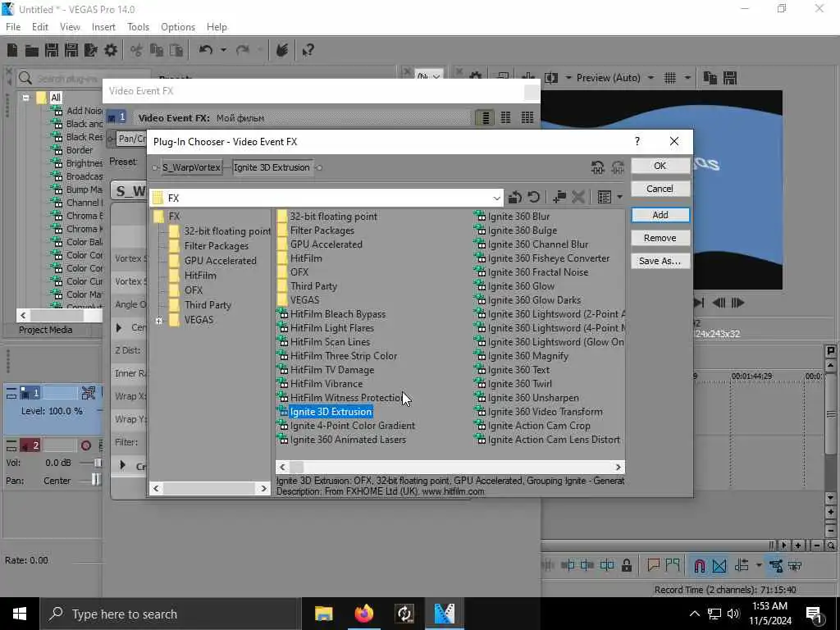The height and width of the screenshot is (630, 840).
Task: Collapse the All plug-ins tree node
Action: pos(25,98)
